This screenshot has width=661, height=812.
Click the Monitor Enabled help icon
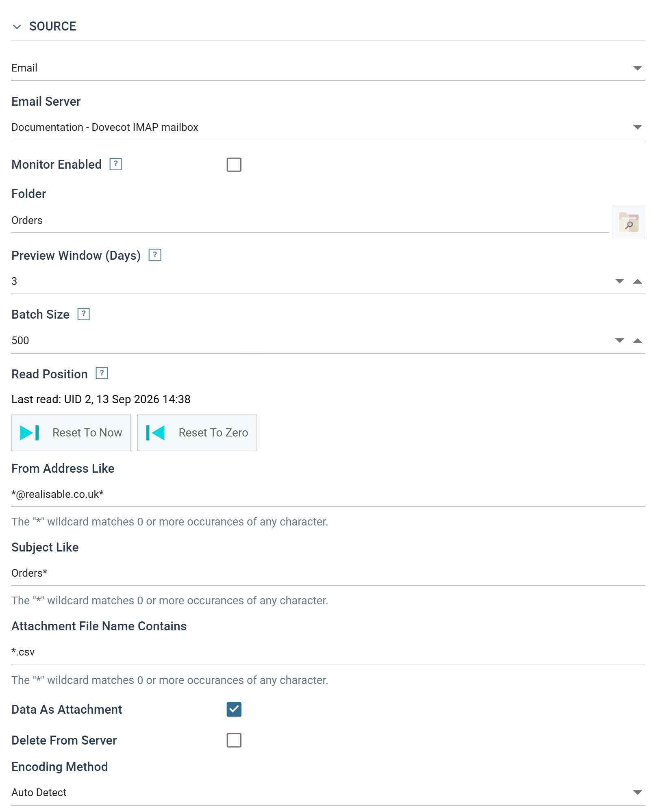116,164
